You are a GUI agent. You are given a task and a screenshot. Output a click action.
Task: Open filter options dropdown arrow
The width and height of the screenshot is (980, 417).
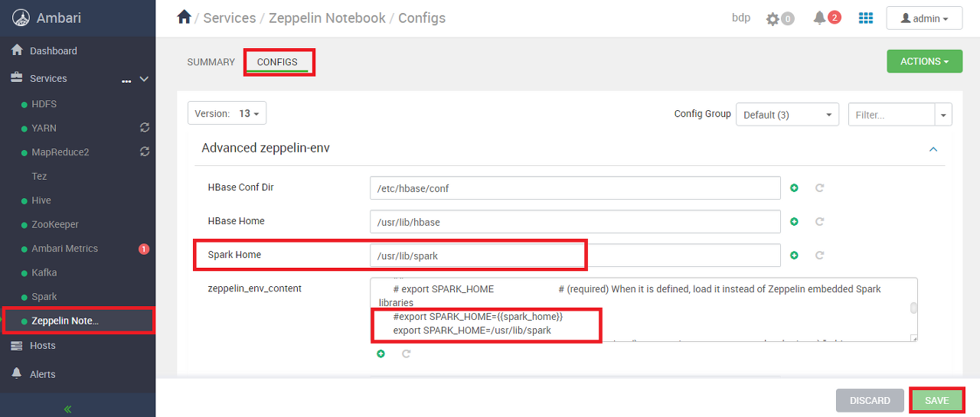(x=943, y=115)
